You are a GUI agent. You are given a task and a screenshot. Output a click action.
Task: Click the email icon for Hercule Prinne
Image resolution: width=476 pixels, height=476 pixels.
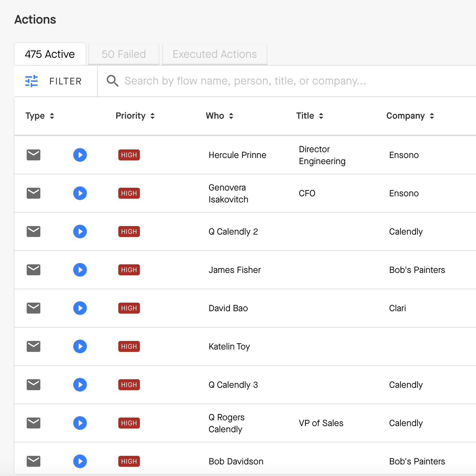coord(34,155)
